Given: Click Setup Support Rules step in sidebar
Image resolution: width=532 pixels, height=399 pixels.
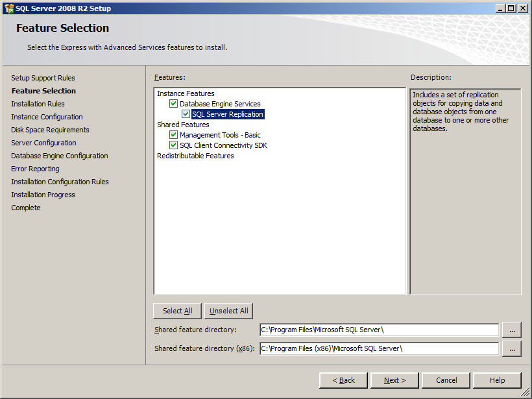Looking at the screenshot, I should (x=43, y=78).
